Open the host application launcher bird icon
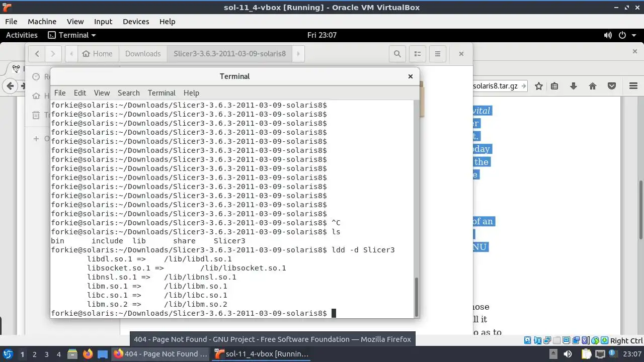The width and height of the screenshot is (644, 362). pos(8,354)
